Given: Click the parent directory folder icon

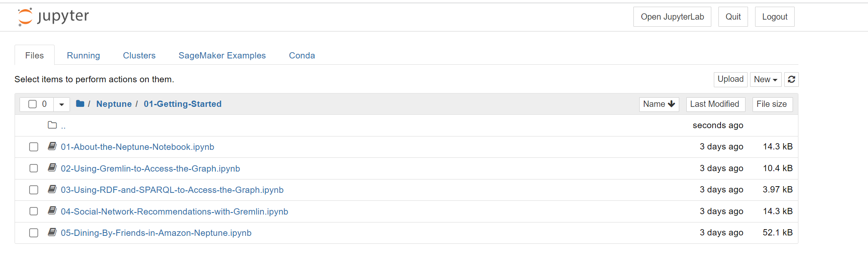Looking at the screenshot, I should coord(52,125).
